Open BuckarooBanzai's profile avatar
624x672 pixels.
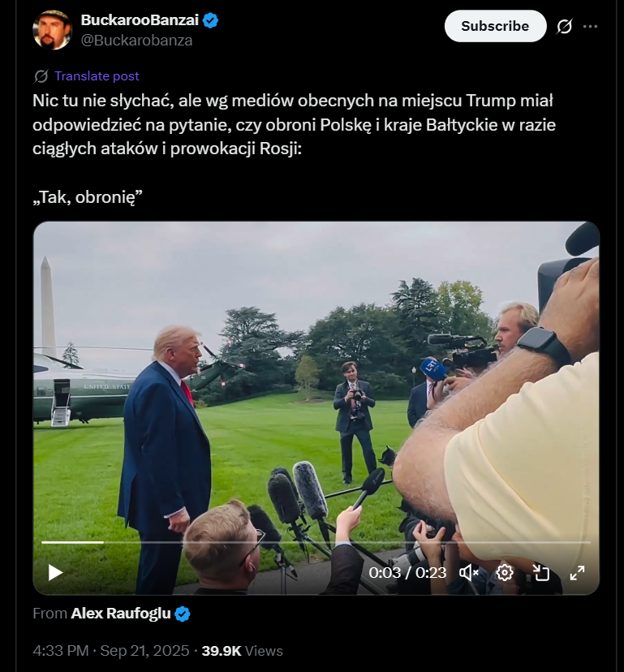tap(52, 30)
